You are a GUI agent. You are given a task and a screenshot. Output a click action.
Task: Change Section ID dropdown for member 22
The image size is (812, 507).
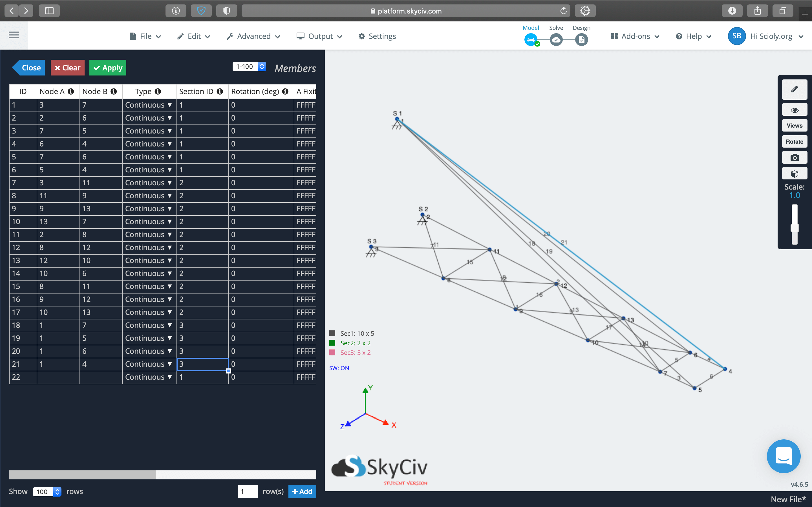pyautogui.click(x=202, y=377)
